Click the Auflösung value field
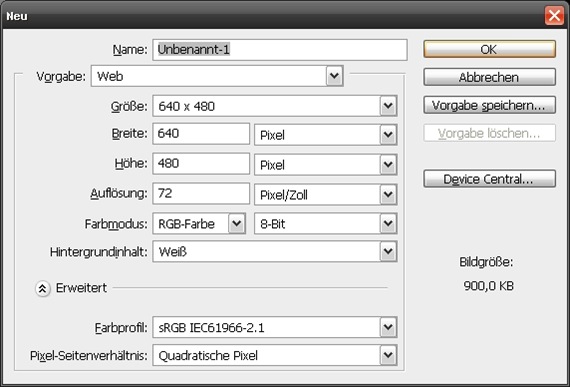Image resolution: width=570 pixels, height=387 pixels. (x=201, y=193)
